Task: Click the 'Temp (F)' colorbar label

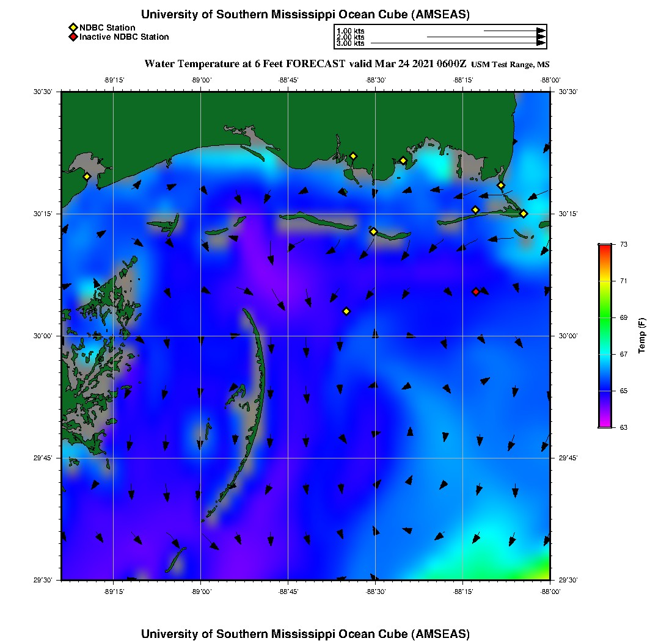Action: coord(641,336)
